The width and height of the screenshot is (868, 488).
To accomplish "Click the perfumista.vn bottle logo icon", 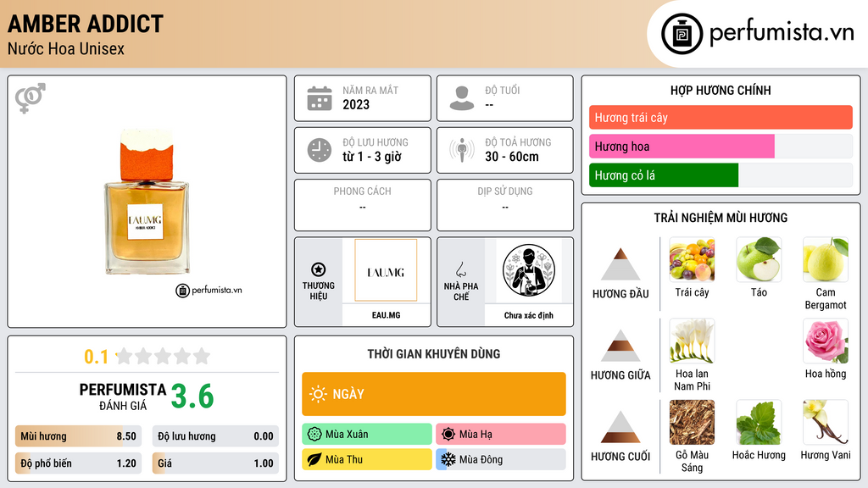I will [x=682, y=34].
